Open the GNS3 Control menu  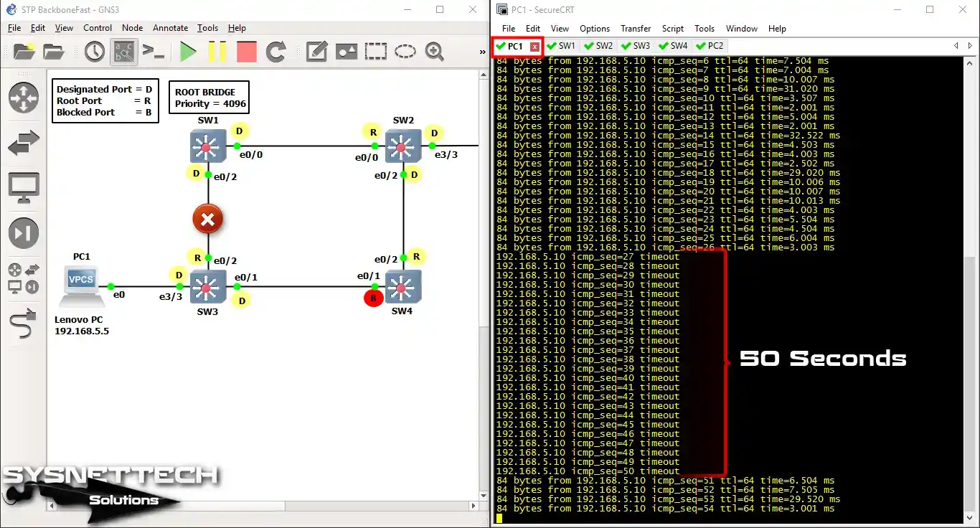(x=98, y=28)
